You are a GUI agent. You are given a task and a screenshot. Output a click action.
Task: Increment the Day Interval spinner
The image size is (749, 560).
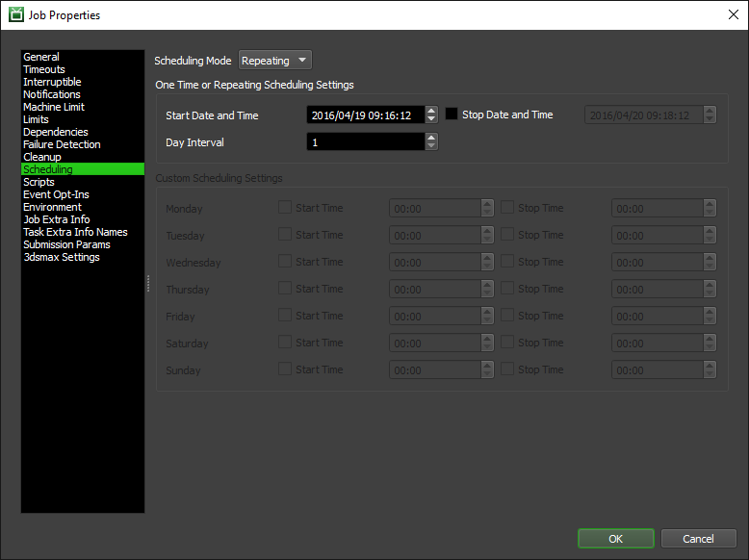coord(431,138)
